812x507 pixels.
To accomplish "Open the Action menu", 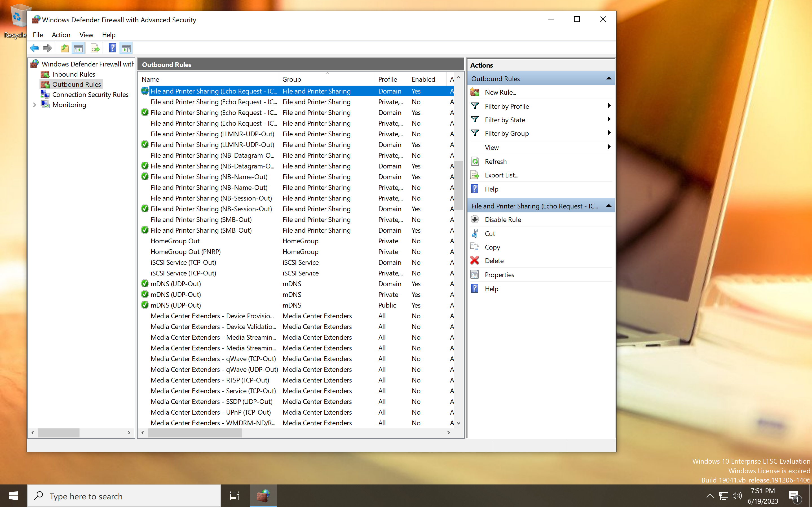I will click(x=61, y=35).
